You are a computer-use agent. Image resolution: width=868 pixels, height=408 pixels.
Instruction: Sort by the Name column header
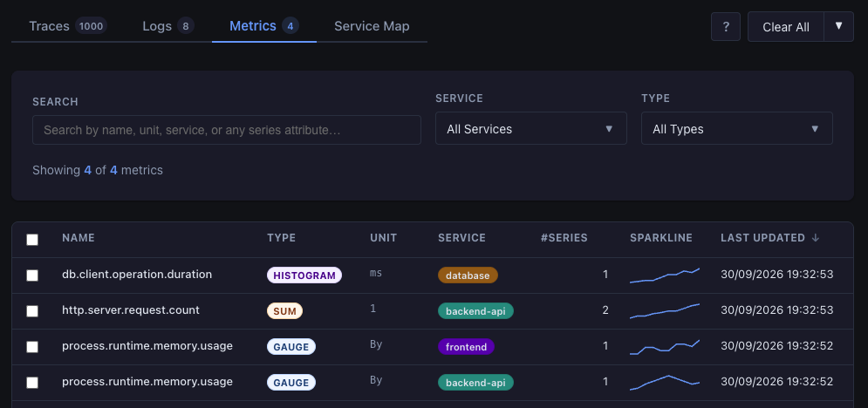pyautogui.click(x=78, y=238)
